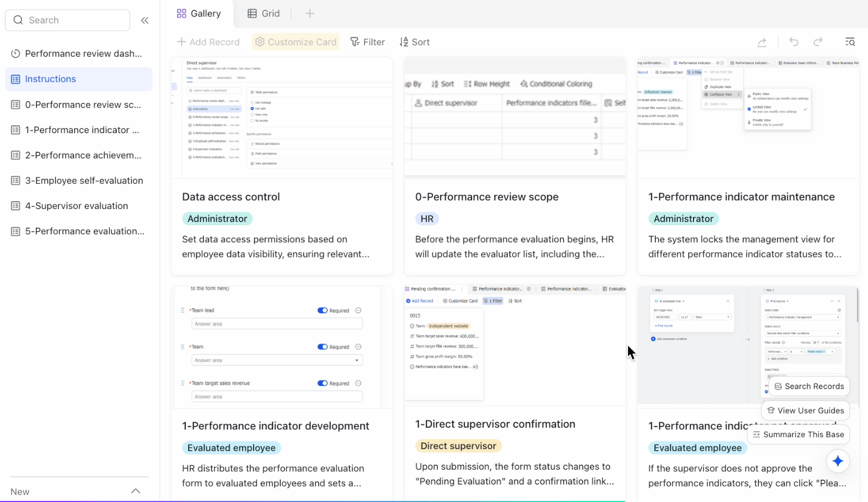Click description "If the supervisor does not approve..."
868x502 pixels.
click(x=747, y=476)
